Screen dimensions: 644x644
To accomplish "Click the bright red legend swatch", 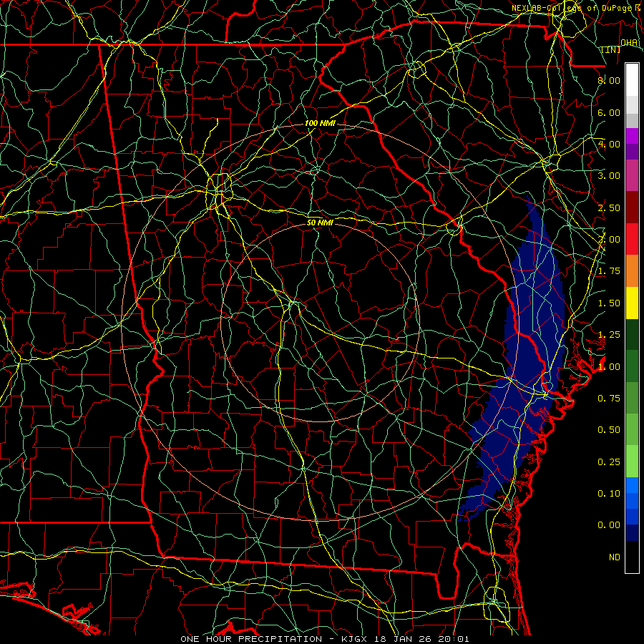I will (632, 239).
